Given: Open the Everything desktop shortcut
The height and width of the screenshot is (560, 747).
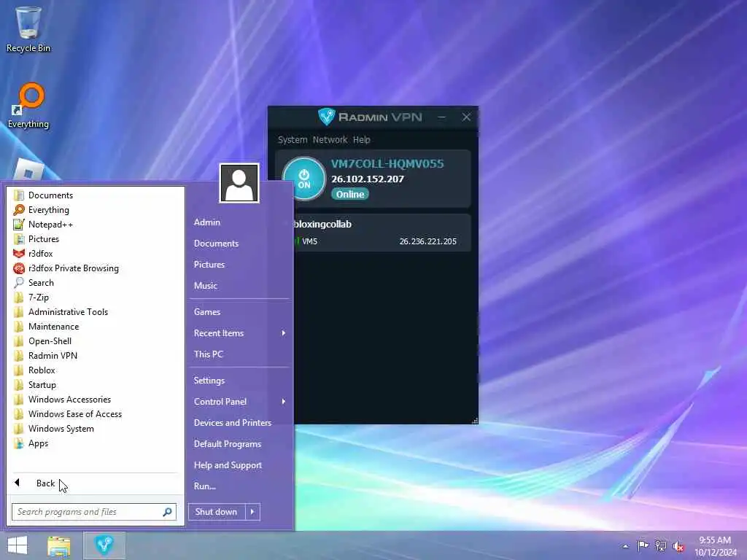Looking at the screenshot, I should [x=28, y=106].
